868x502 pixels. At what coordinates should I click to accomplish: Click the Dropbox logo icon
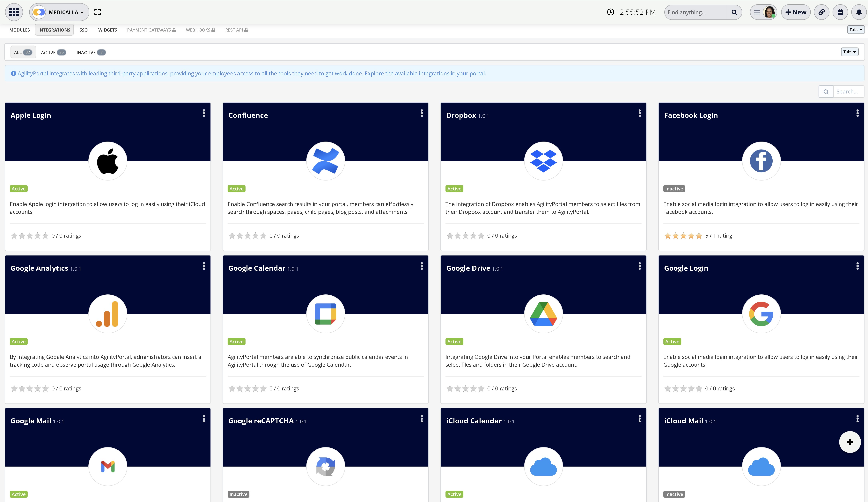pyautogui.click(x=543, y=161)
